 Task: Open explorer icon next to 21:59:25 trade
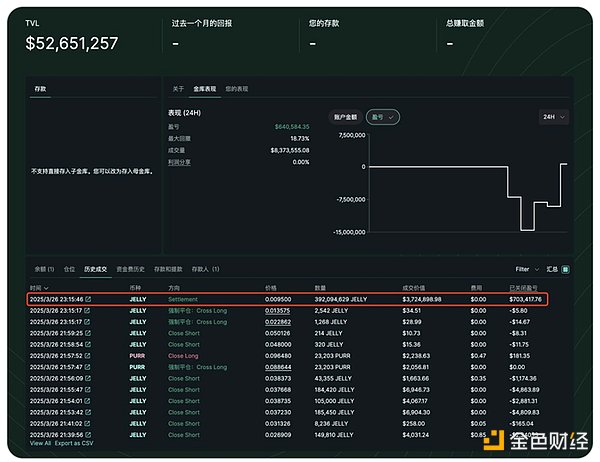pos(88,332)
